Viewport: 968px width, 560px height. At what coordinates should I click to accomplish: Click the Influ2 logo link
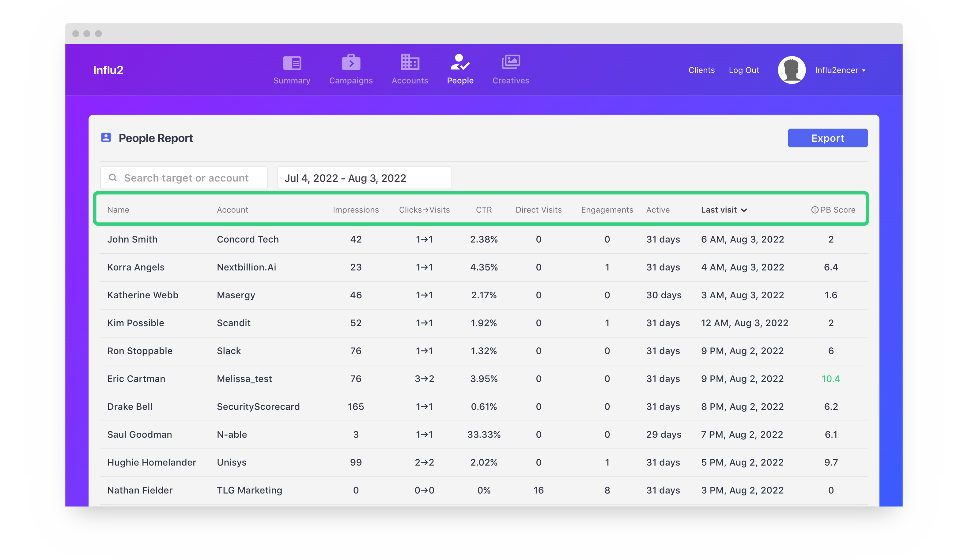pos(108,70)
